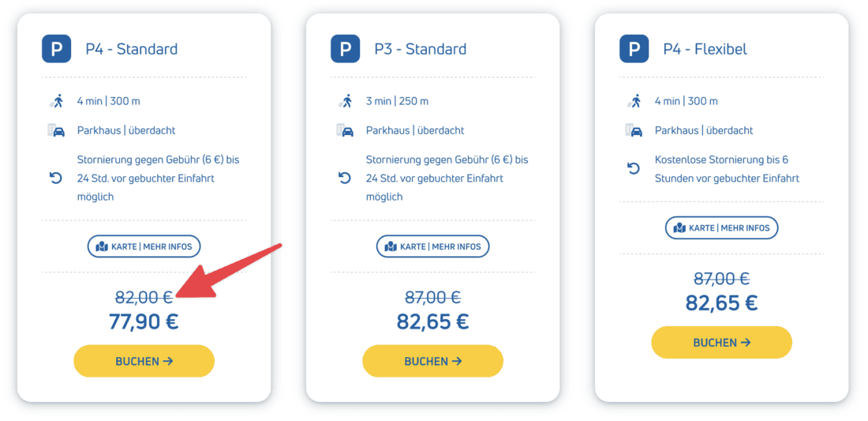This screenshot has width=868, height=421.
Task: Open Karte | Mehr Infos for P4 - Standard
Action: [x=144, y=246]
